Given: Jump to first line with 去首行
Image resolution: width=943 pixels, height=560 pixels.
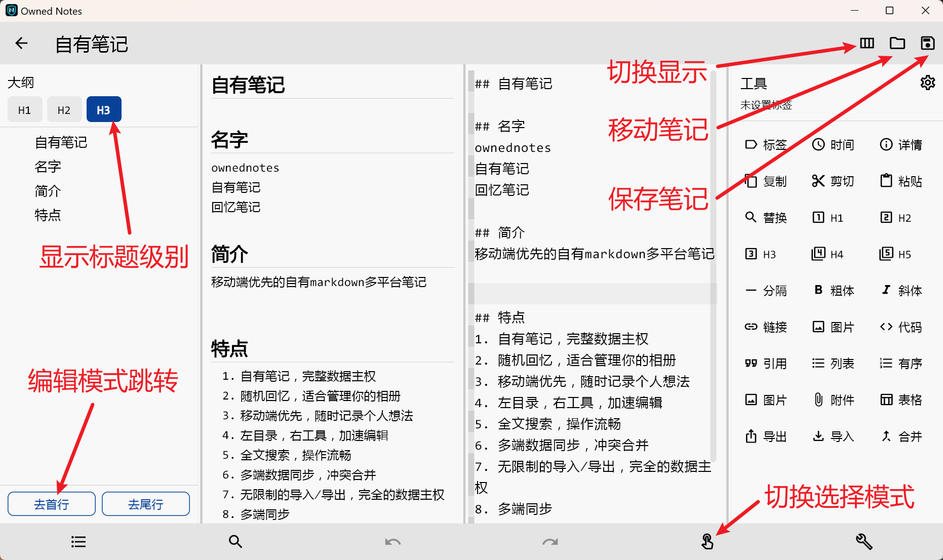Looking at the screenshot, I should pyautogui.click(x=52, y=504).
